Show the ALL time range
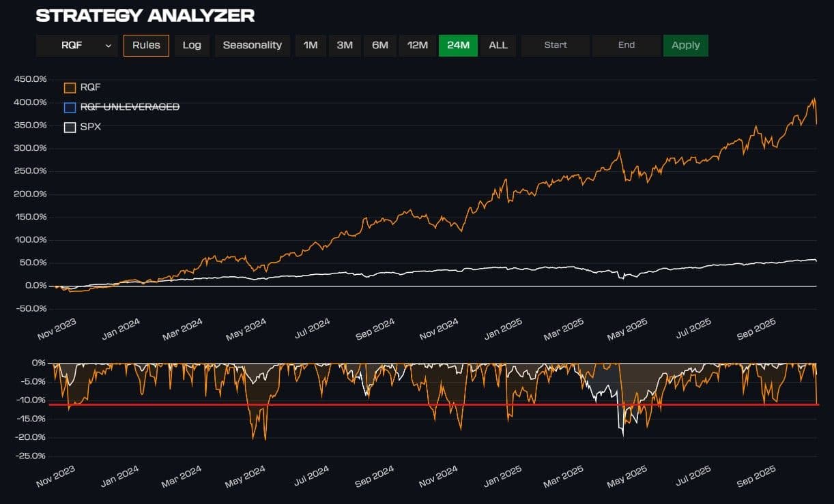This screenshot has width=834, height=504. (x=498, y=46)
